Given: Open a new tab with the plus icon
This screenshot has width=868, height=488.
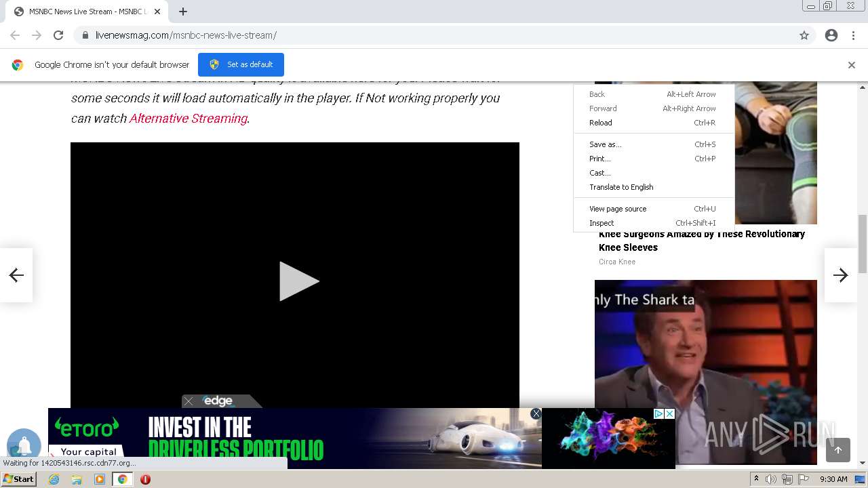Looking at the screenshot, I should (x=183, y=12).
